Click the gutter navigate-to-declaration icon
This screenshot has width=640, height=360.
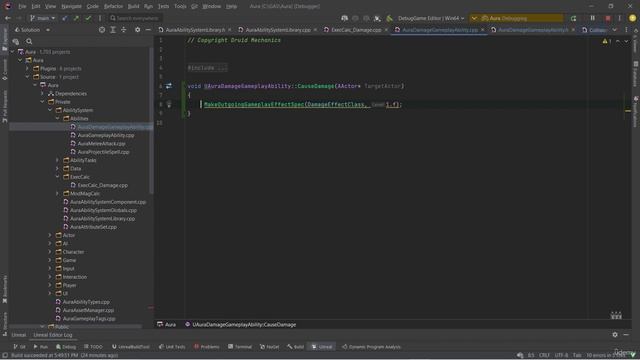tap(169, 86)
